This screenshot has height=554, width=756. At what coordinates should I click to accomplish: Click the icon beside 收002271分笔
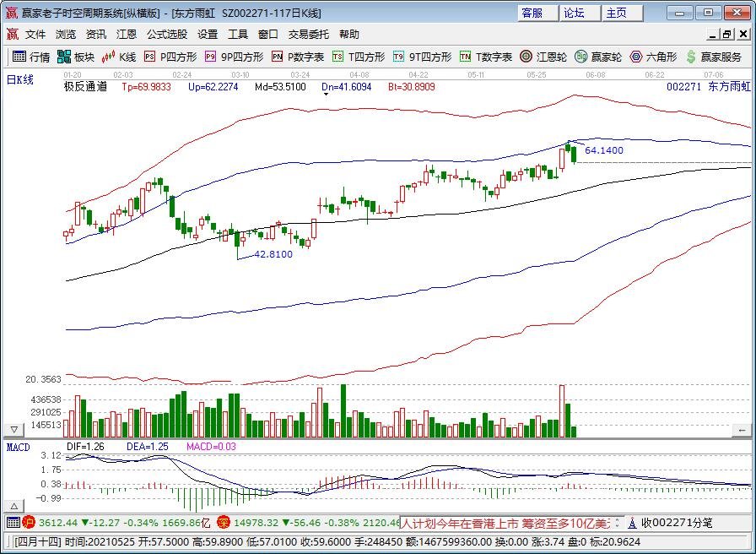pos(632,523)
